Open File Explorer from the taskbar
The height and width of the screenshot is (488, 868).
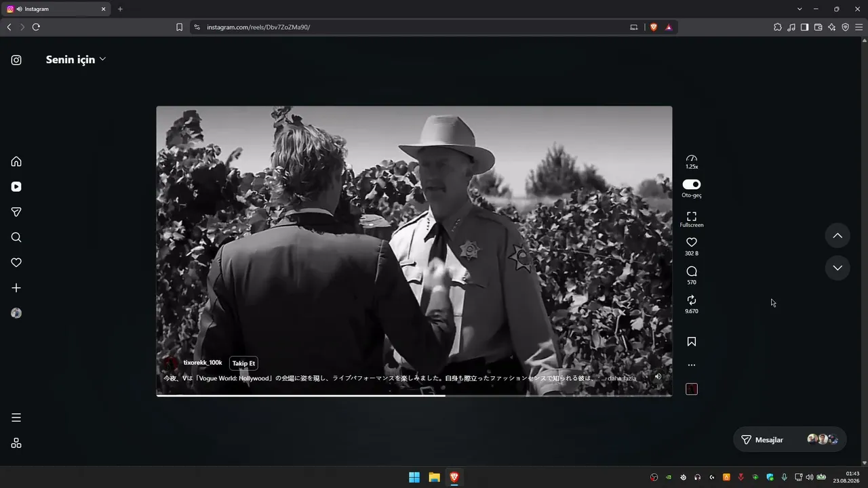pyautogui.click(x=434, y=477)
